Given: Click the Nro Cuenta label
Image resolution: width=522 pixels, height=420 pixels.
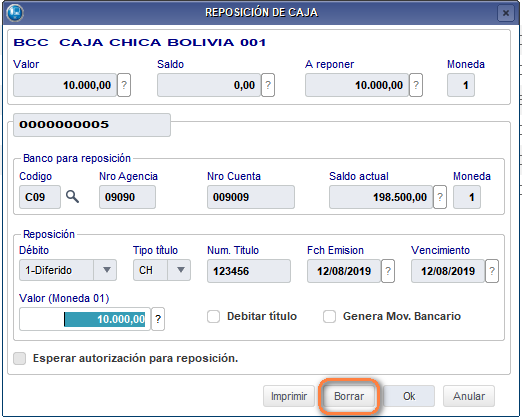Looking at the screenshot, I should [234, 176].
